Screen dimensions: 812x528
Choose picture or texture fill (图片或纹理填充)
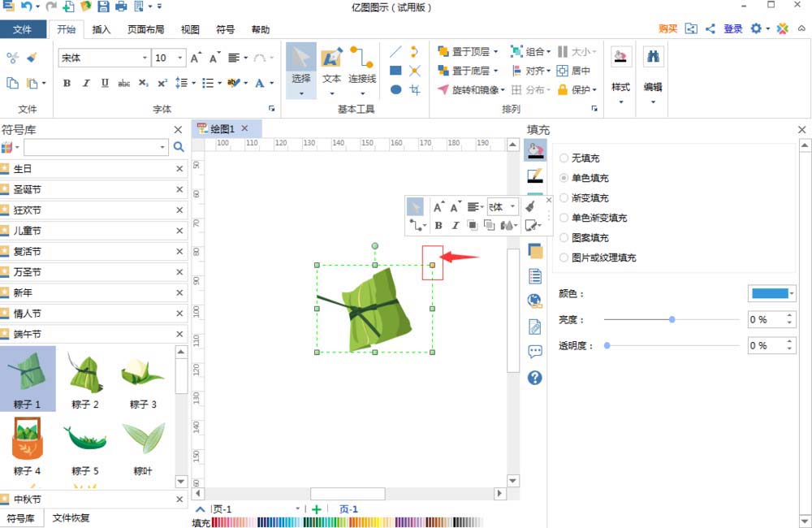[x=598, y=258]
